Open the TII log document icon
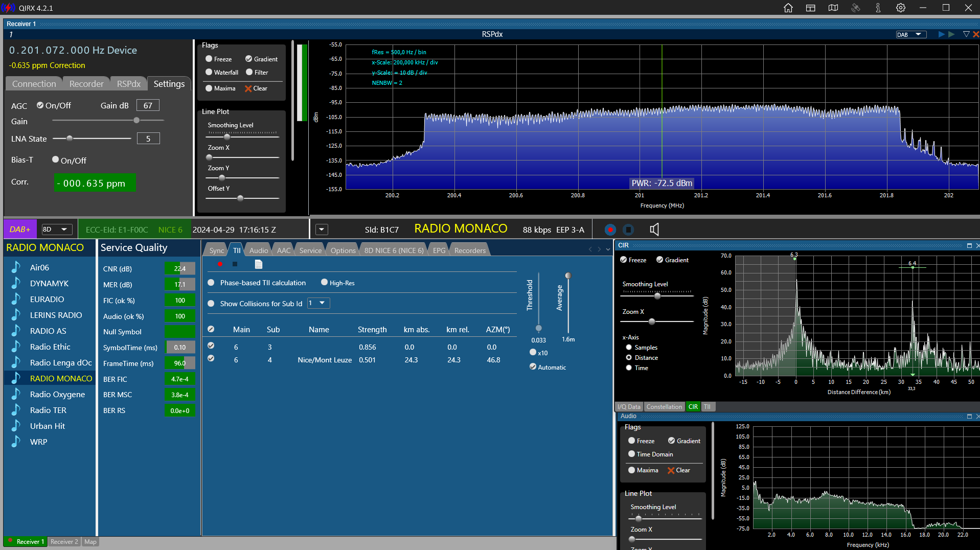 [258, 264]
